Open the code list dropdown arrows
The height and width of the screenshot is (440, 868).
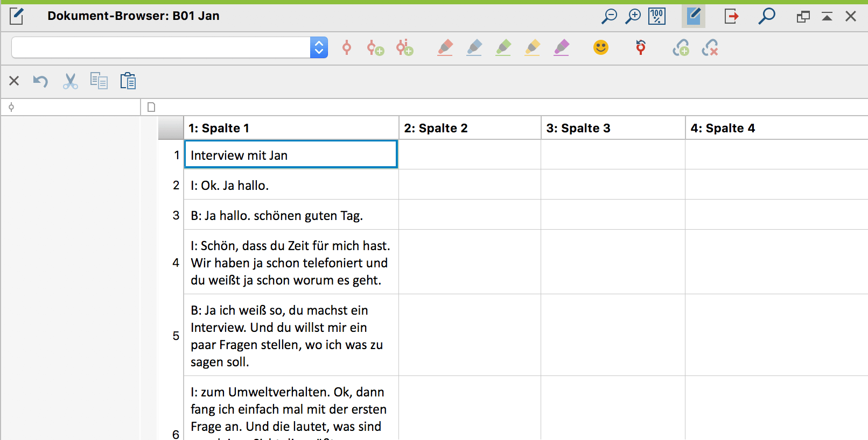tap(319, 47)
